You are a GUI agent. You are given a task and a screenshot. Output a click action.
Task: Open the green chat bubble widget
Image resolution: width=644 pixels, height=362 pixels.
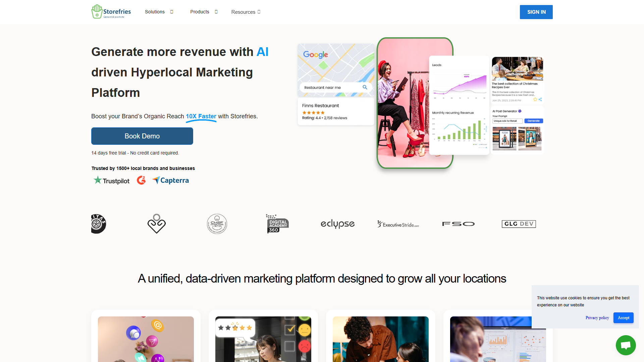pos(626,345)
